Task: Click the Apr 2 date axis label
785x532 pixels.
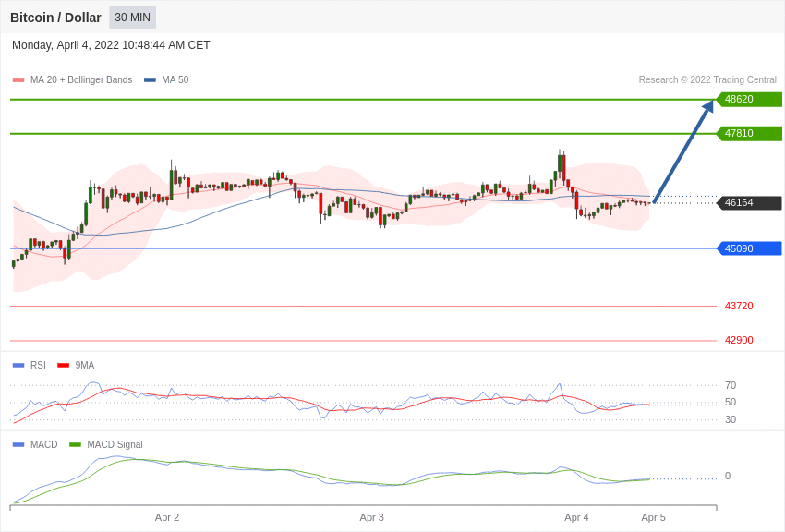Action: (x=167, y=517)
